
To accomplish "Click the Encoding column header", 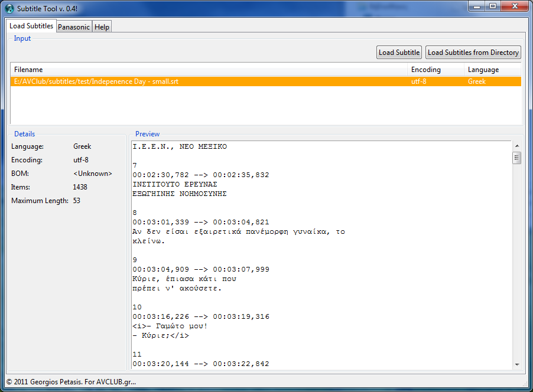I will coord(435,70).
